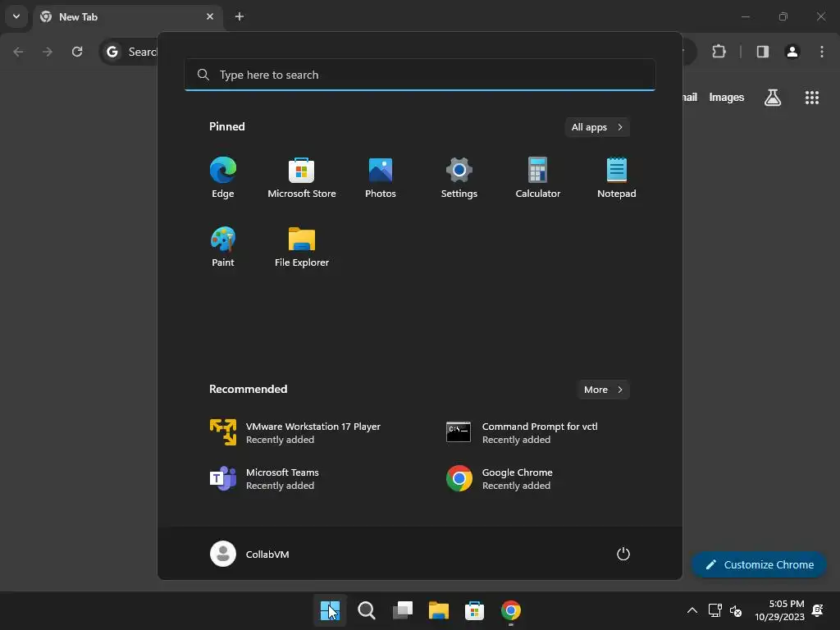This screenshot has height=630, width=840.
Task: Go back in Chrome
Action: click(18, 52)
